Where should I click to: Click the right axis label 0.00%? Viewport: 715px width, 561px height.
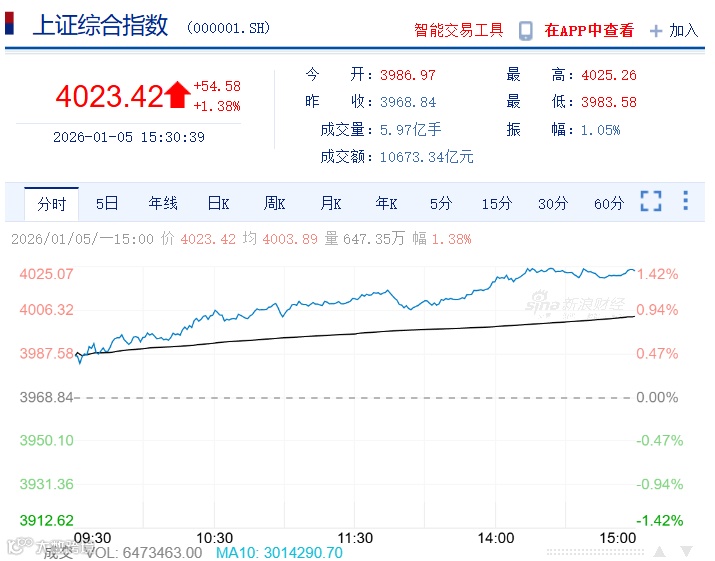tap(657, 397)
